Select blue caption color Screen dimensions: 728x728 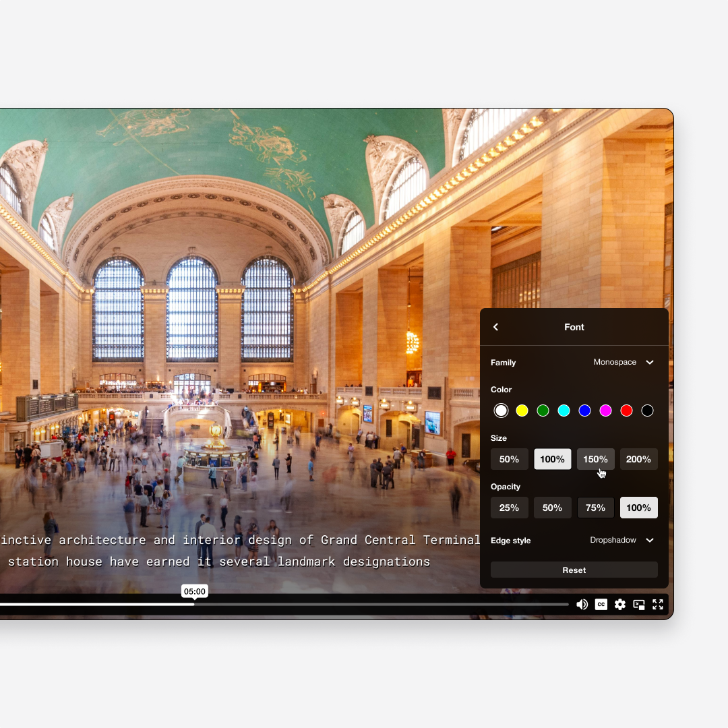(x=584, y=411)
